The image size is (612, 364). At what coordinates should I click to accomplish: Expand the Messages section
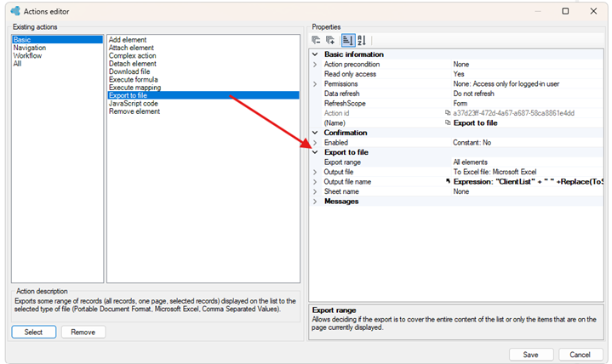(315, 202)
